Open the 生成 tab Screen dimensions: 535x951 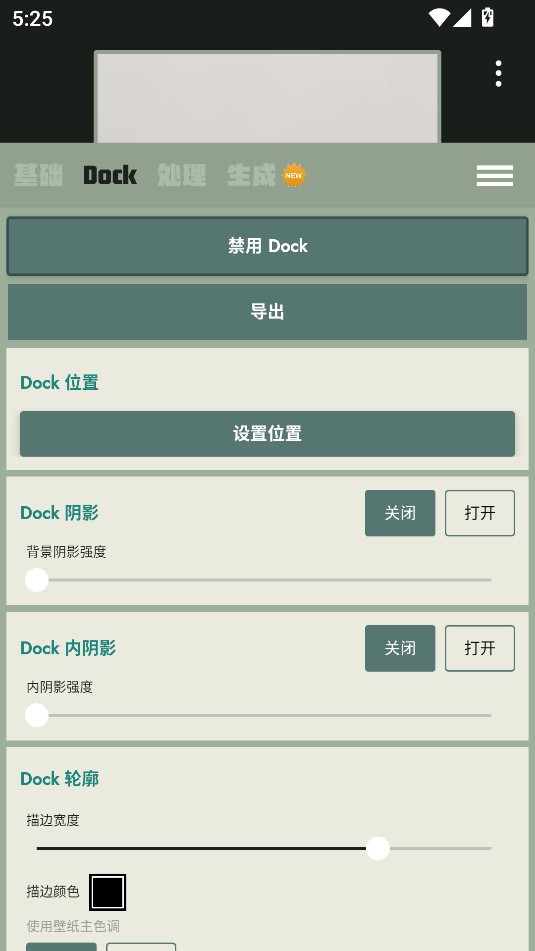pyautogui.click(x=252, y=175)
